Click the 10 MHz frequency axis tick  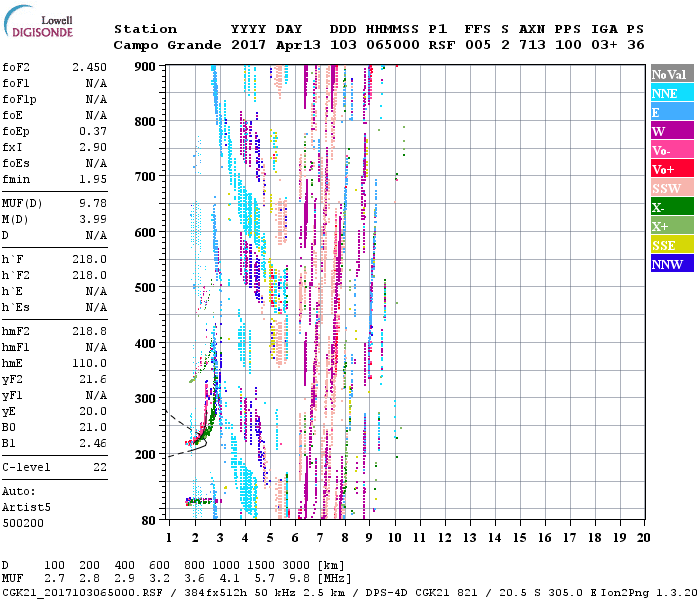point(395,538)
